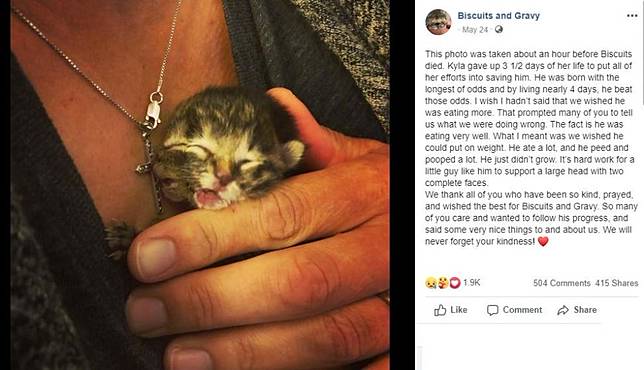The height and width of the screenshot is (370, 644).
Task: Click the Biscuits and Gravy profile picture
Action: tap(438, 22)
